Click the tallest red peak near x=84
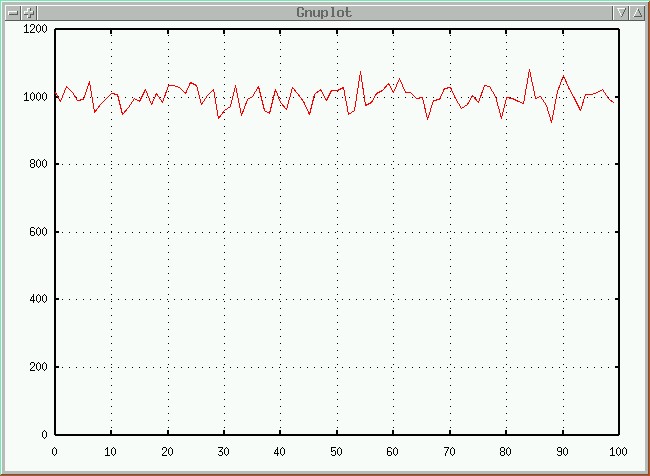Screen dimensions: 650x476 pos(529,70)
